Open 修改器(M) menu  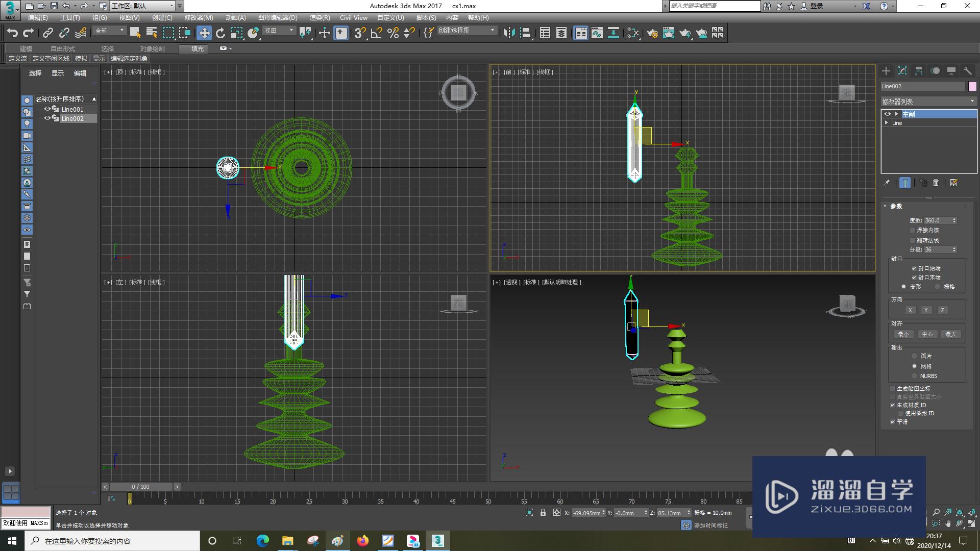(199, 18)
